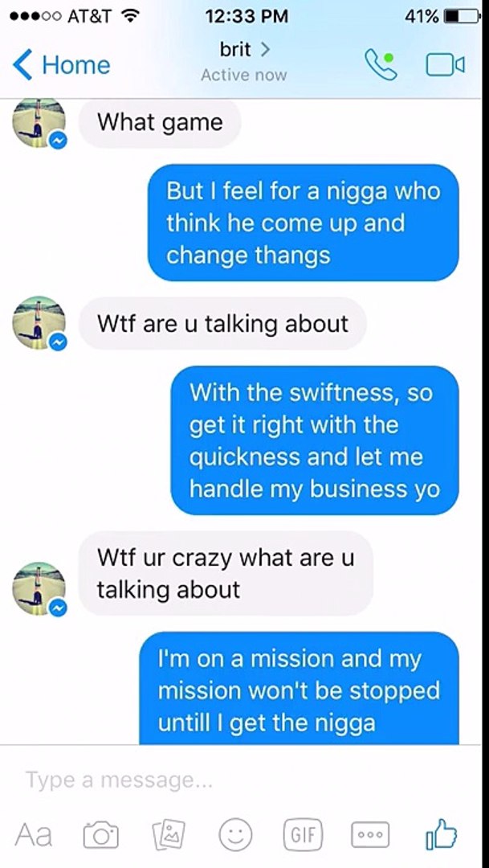Open the photo gallery picker icon
The height and width of the screenshot is (868, 489).
click(168, 835)
